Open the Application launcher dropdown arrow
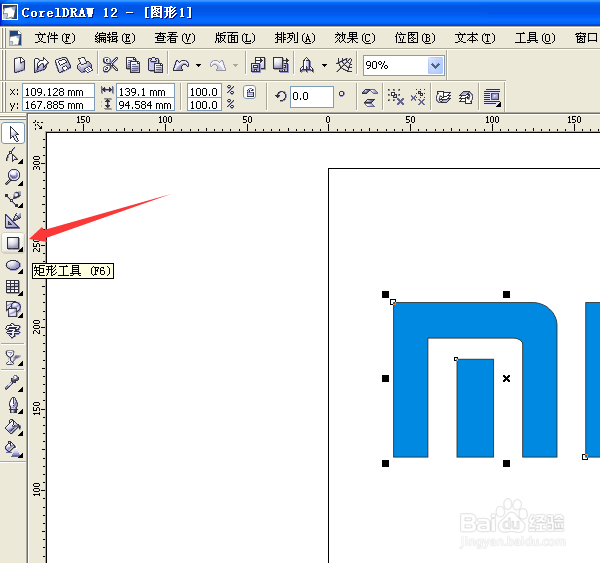600x563 pixels. point(324,65)
